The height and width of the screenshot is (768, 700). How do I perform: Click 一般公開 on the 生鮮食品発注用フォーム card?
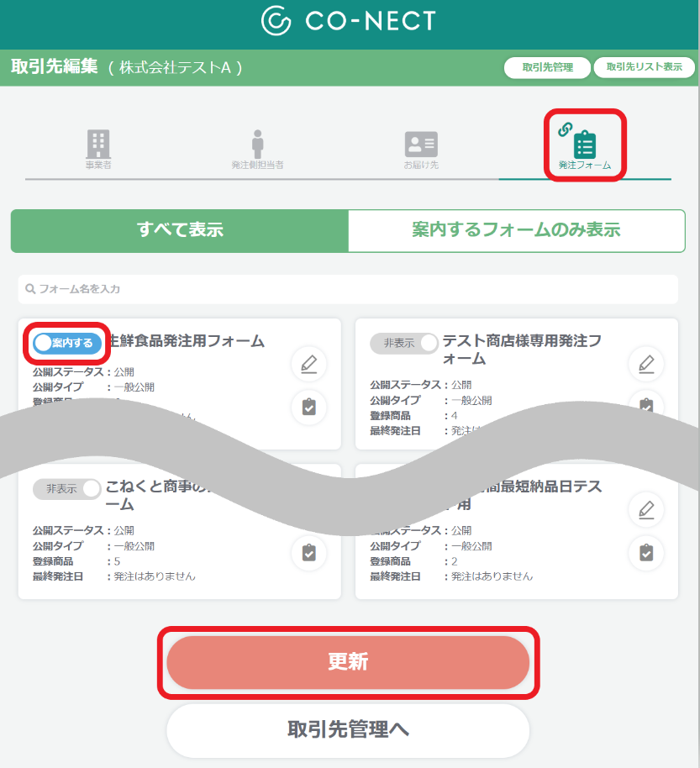pos(134,387)
